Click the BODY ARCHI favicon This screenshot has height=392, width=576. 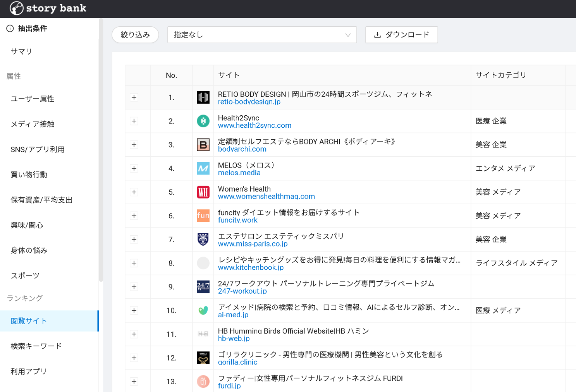[x=203, y=145]
